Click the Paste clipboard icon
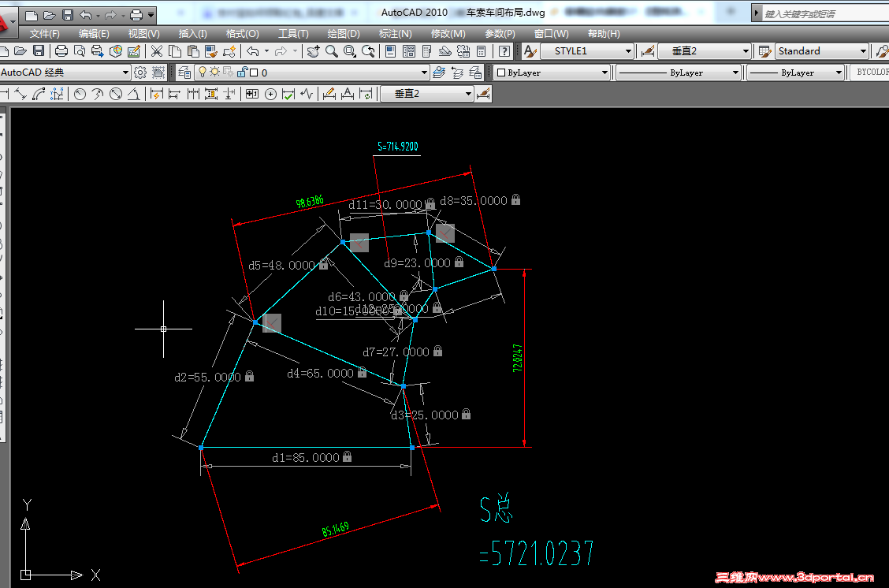 click(193, 51)
